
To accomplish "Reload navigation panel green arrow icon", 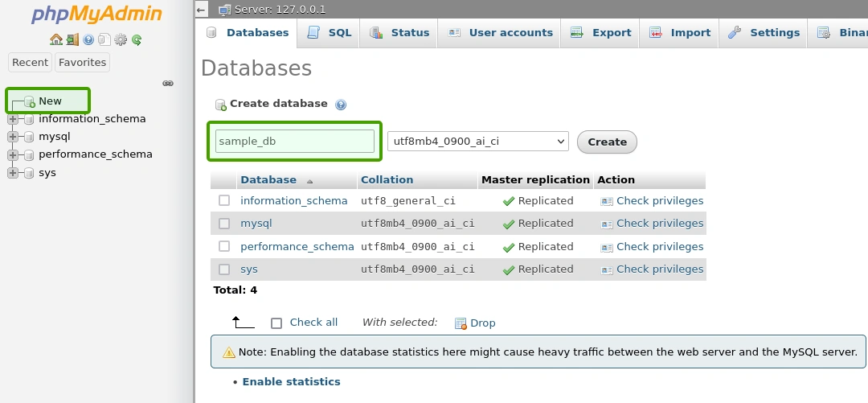I will 137,39.
